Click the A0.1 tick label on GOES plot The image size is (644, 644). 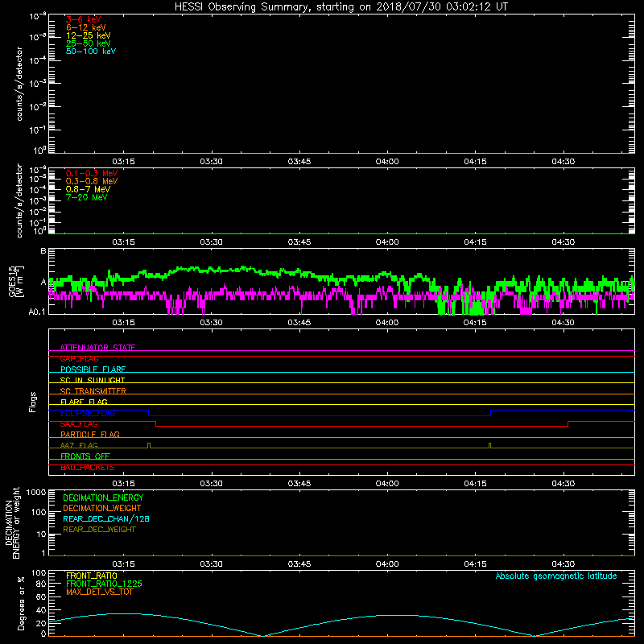(x=37, y=312)
